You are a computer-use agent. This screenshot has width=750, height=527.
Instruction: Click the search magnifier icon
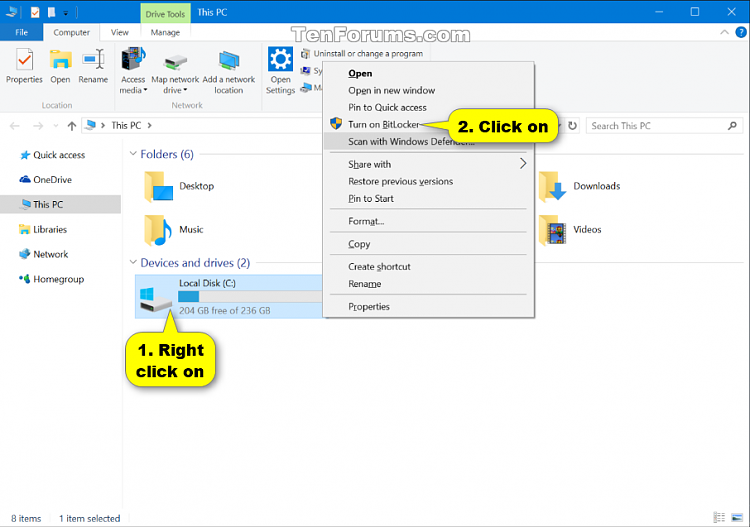(x=732, y=126)
